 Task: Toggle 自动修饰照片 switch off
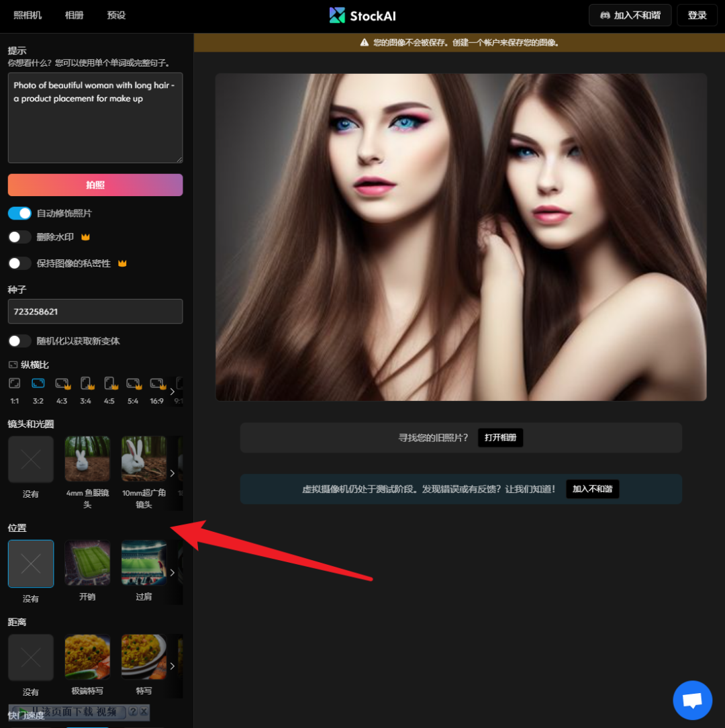19,213
